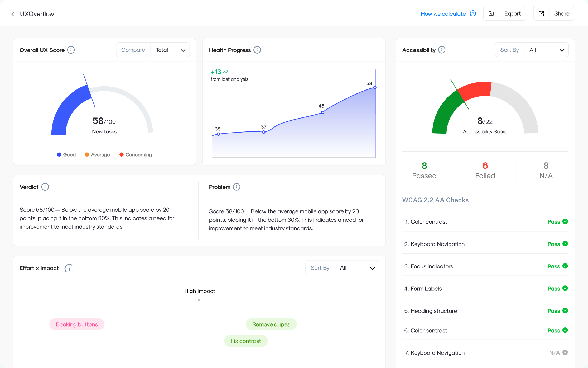Click the 37 data point on Health chart
Screen dimensions: 588x368
(264, 132)
